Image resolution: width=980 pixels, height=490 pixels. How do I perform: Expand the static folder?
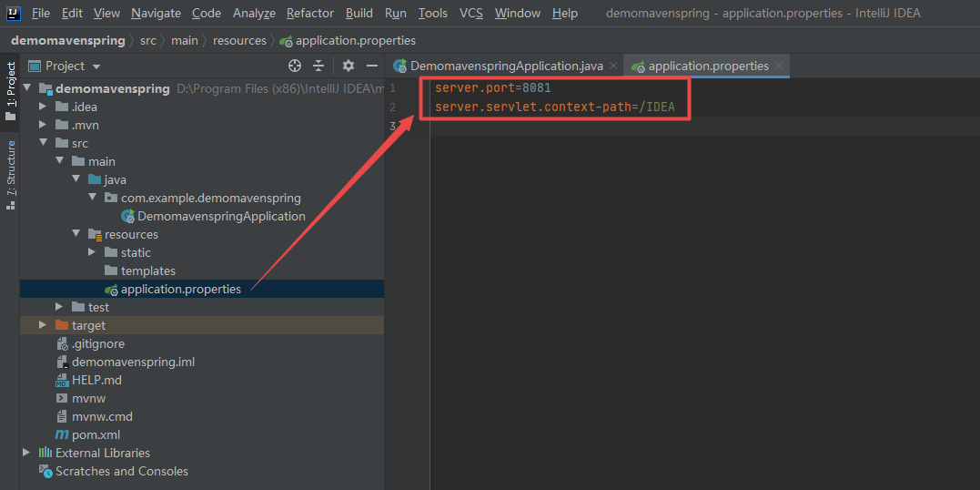[92, 252]
